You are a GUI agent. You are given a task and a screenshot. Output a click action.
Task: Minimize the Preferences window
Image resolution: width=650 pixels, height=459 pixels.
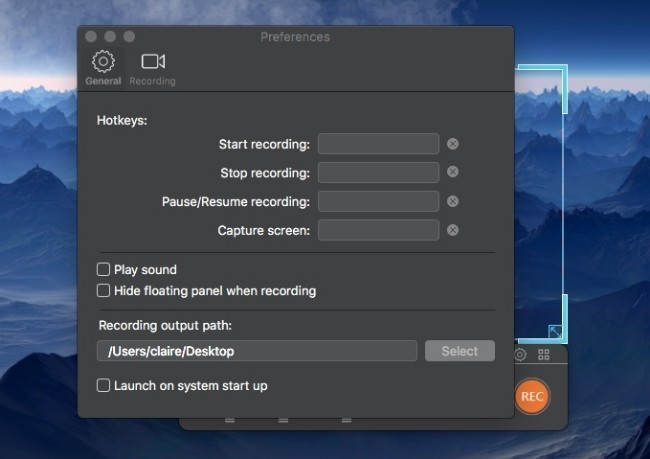point(110,36)
